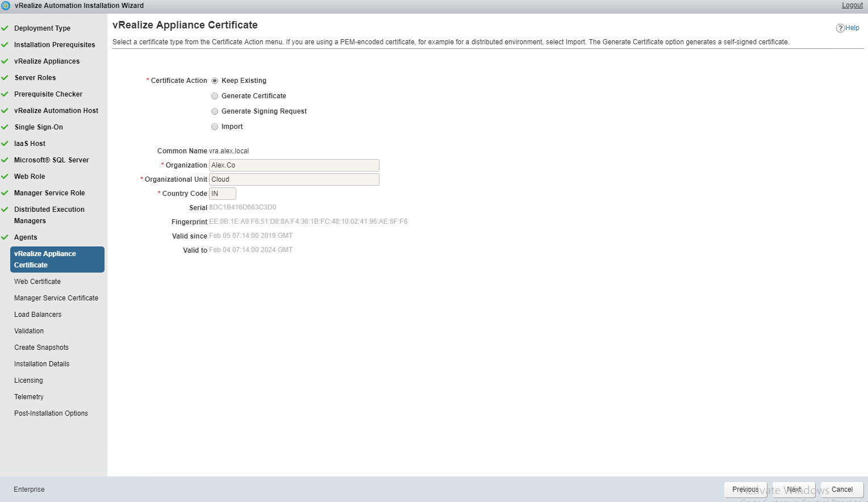Viewport: 868px width, 502px height.
Task: Select Generate Signing Request radio button
Action: tap(215, 111)
